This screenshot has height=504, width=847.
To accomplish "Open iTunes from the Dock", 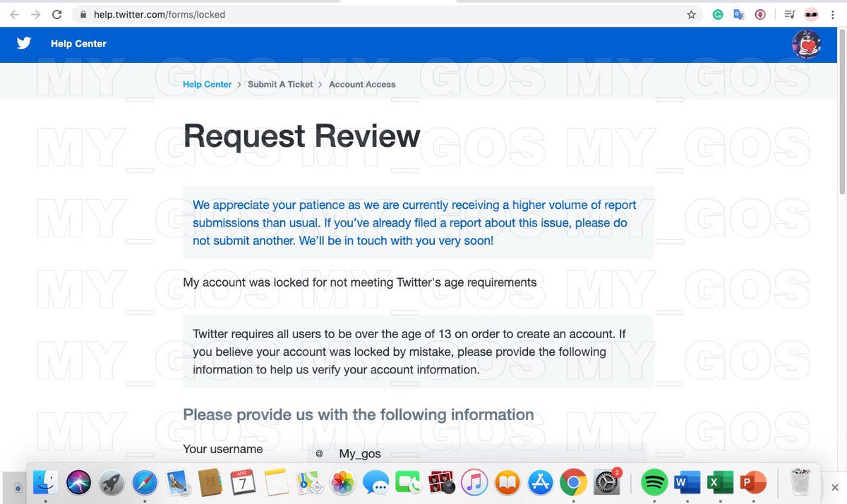I will tap(474, 483).
